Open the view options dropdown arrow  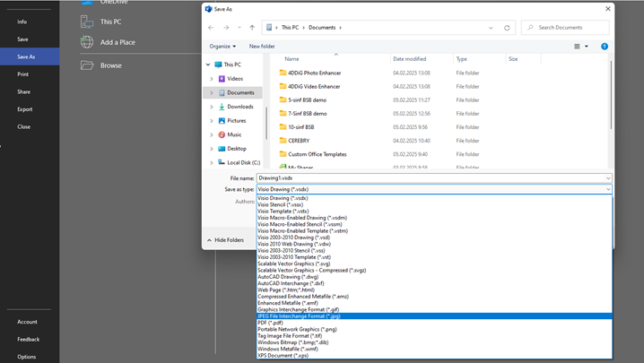coord(587,47)
